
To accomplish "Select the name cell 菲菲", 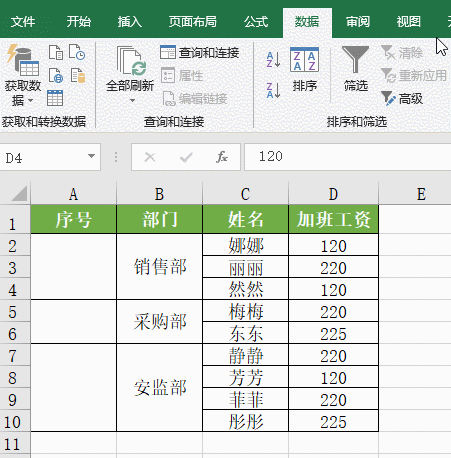I will tap(246, 399).
